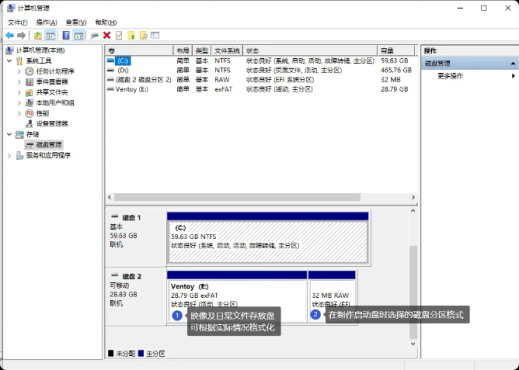Click the red X delete toolbar icon

(x=107, y=35)
